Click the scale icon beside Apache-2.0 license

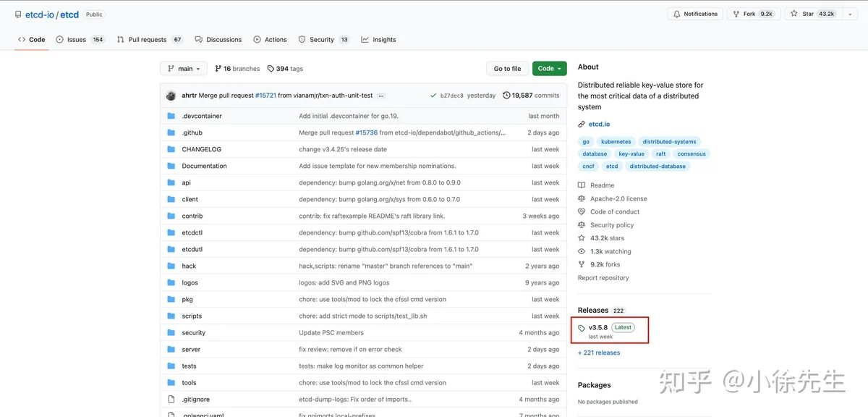pos(582,198)
